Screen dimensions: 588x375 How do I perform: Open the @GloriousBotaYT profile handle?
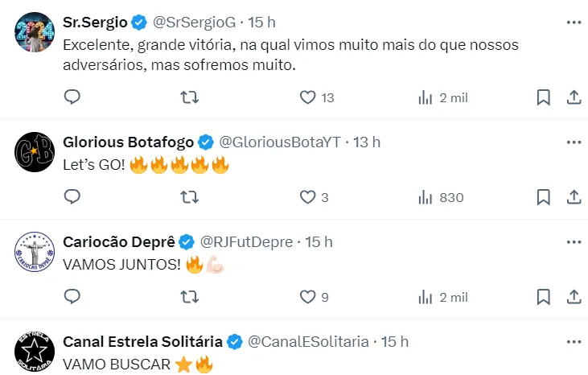(280, 142)
